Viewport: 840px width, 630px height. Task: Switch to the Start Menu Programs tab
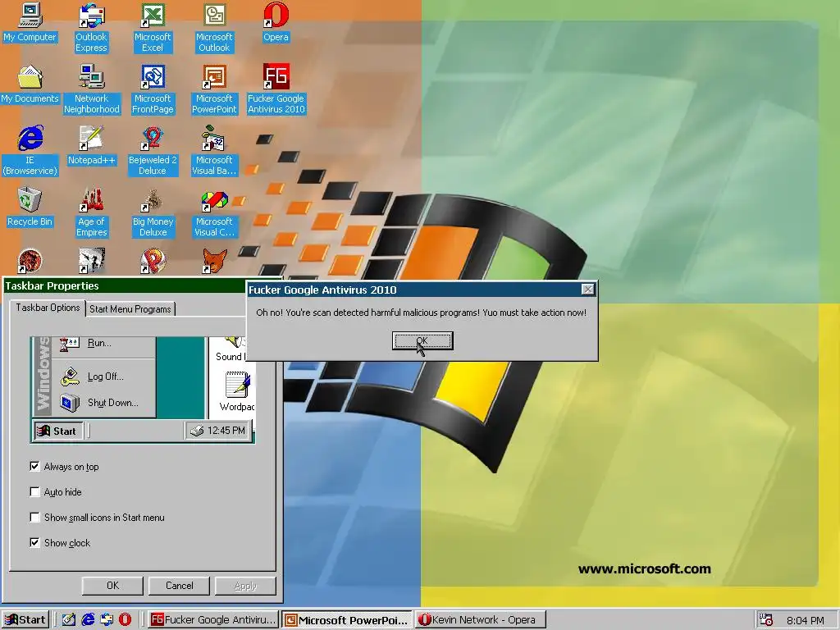(130, 309)
